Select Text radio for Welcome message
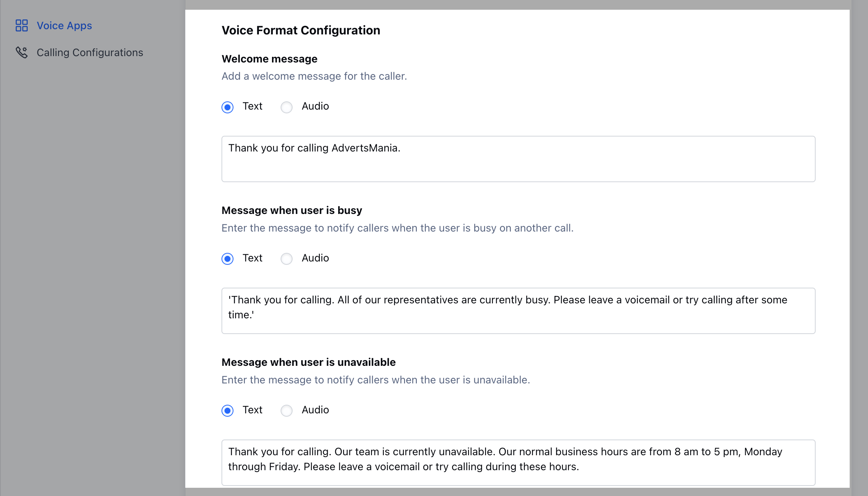Screen dimensions: 868x496 pyautogui.click(x=227, y=107)
